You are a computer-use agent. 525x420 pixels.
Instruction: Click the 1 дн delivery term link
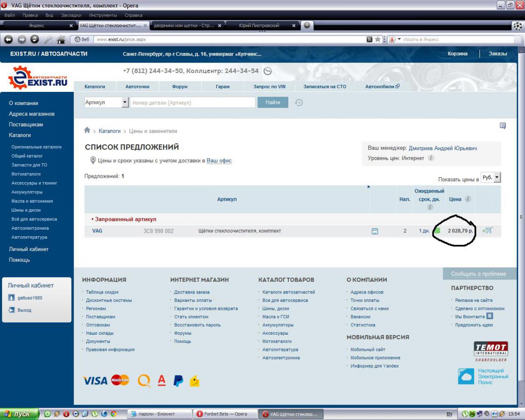pyautogui.click(x=423, y=231)
